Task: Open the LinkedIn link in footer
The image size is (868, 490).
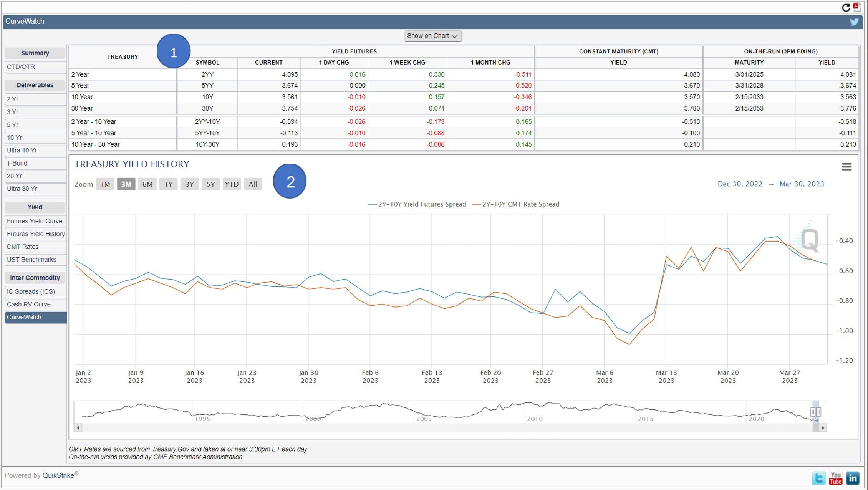Action: 853,478
